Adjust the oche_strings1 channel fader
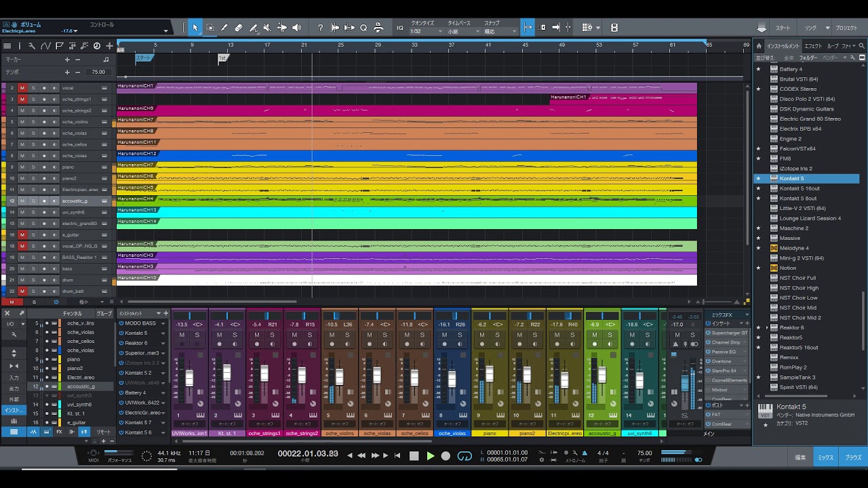The image size is (868, 488). click(x=264, y=374)
